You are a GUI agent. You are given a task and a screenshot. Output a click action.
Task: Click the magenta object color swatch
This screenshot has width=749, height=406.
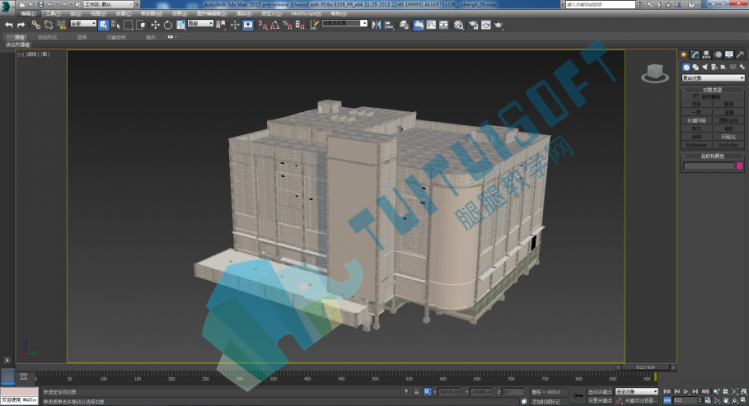coord(739,166)
